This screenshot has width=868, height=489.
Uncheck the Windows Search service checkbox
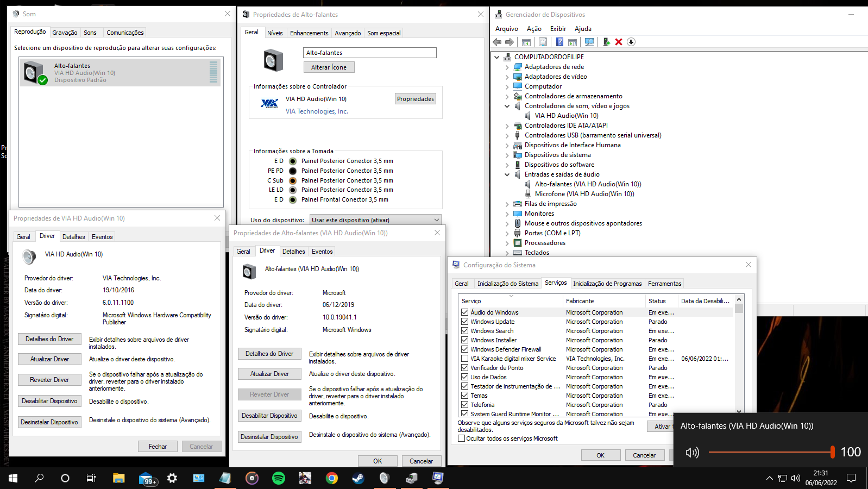(464, 331)
